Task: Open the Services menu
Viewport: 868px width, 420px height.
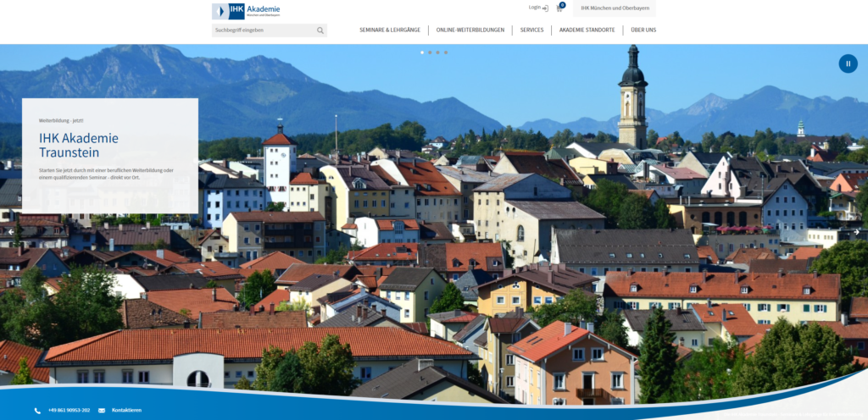Action: click(x=531, y=30)
